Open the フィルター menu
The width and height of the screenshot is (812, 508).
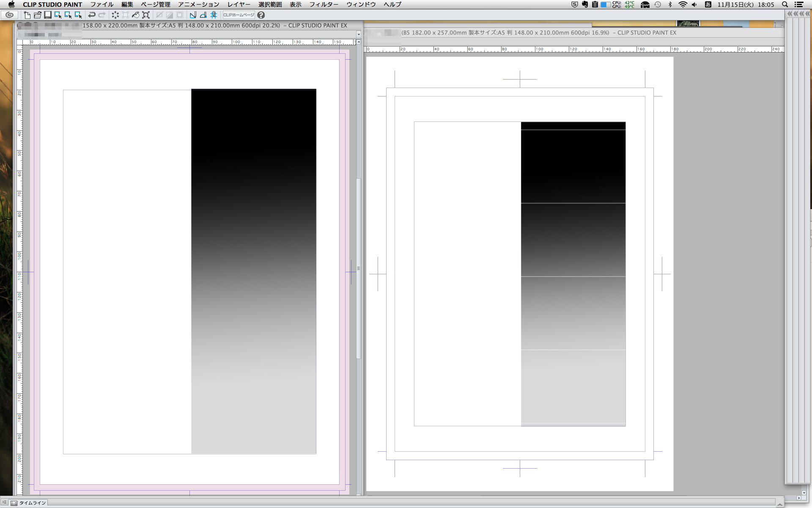pyautogui.click(x=324, y=4)
